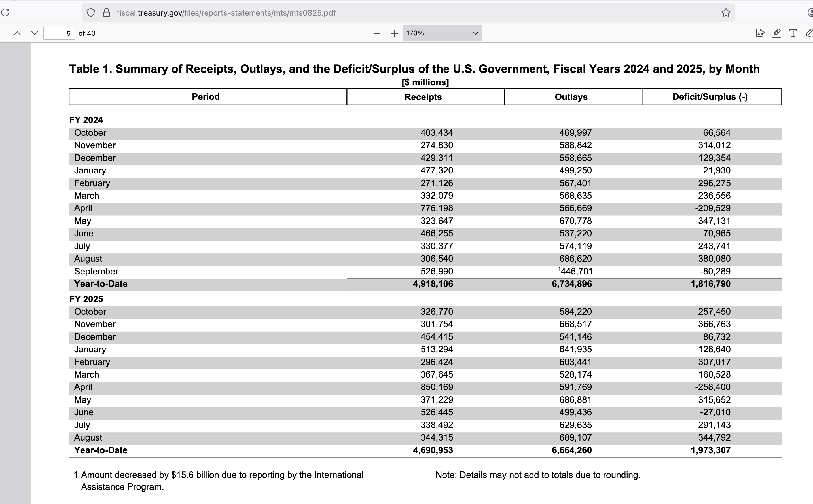Bookmark this page with the star icon
Screen dimensions: 813x504
(726, 13)
